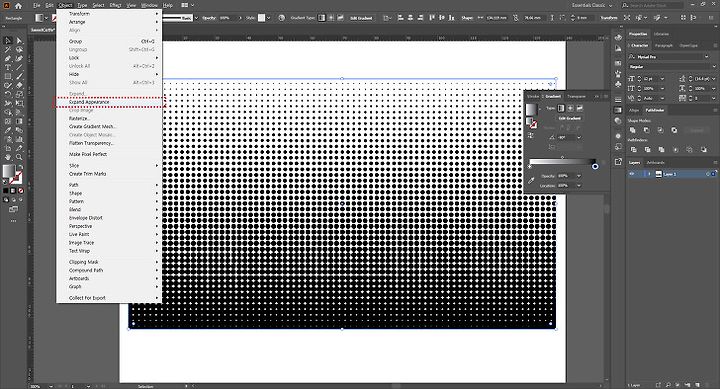
Task: Choose Freeform Gradient type in Gradient panel
Action: tap(579, 108)
